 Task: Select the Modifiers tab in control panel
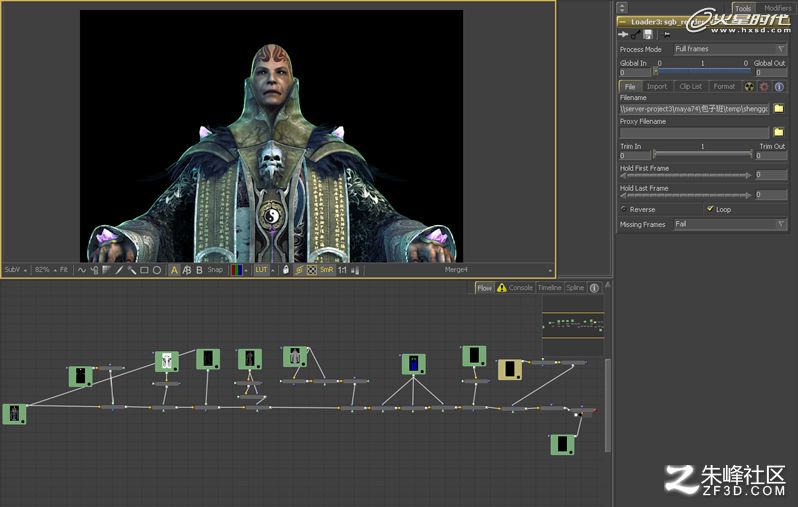[777, 8]
